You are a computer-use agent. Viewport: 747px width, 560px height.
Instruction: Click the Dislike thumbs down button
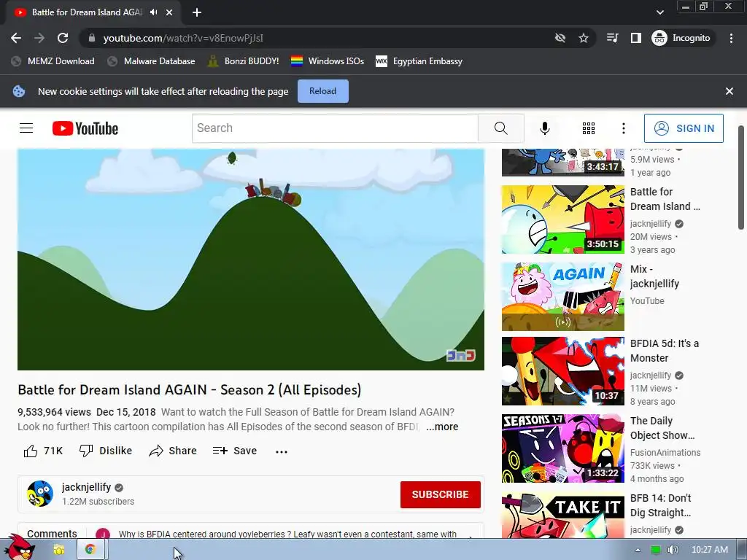click(x=105, y=451)
